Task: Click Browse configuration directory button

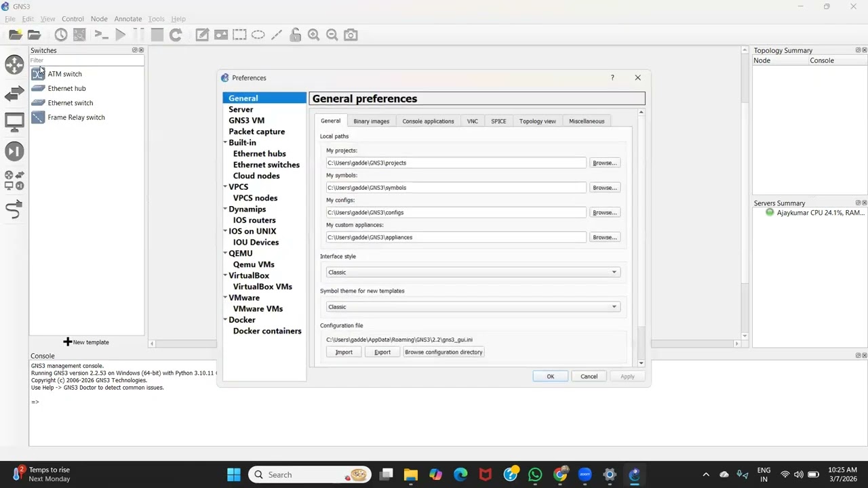Action: point(443,352)
